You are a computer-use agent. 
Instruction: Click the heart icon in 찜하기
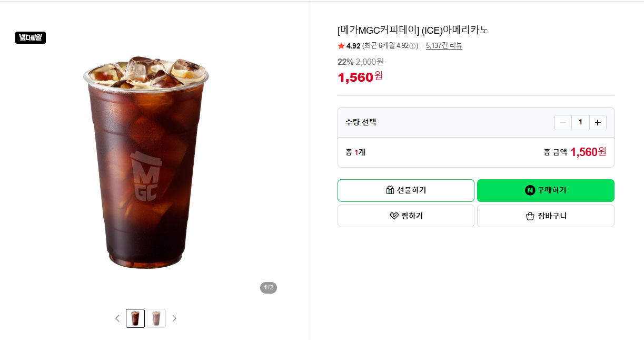coord(394,216)
